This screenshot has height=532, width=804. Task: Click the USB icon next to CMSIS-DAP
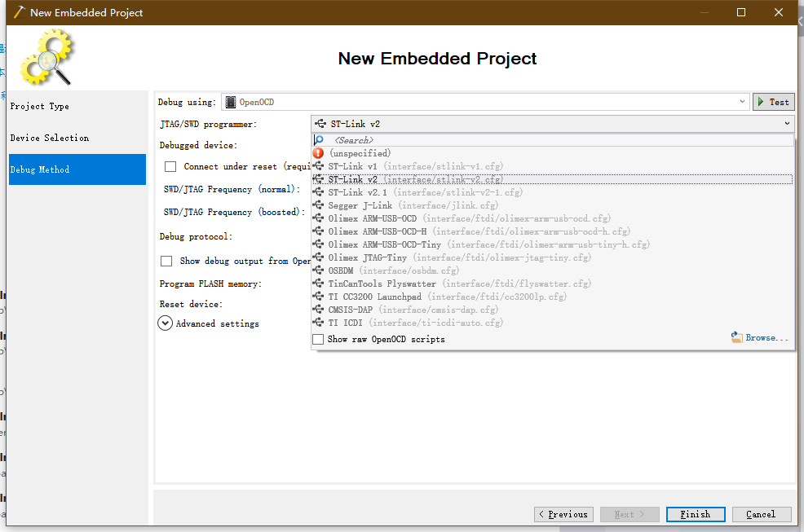click(x=319, y=310)
